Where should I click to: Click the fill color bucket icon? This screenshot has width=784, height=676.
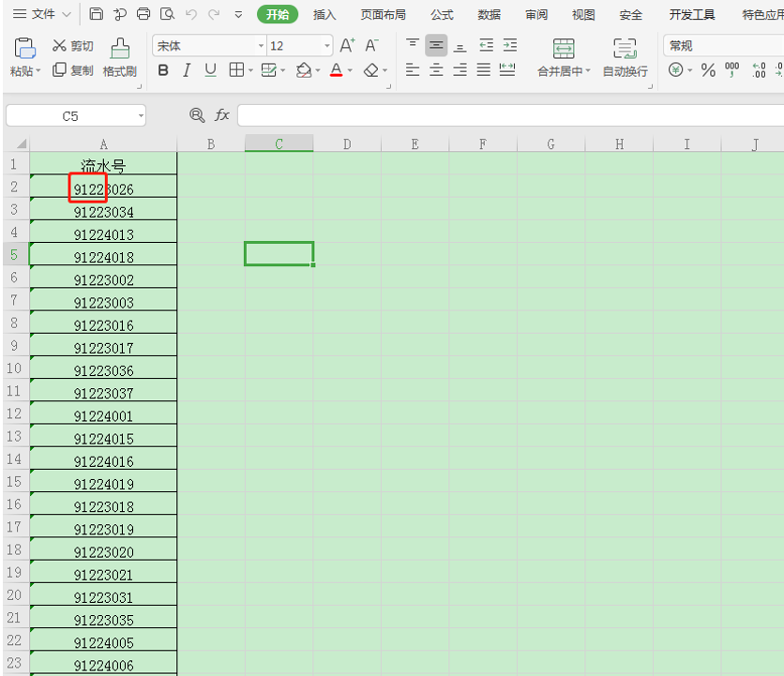click(x=304, y=70)
